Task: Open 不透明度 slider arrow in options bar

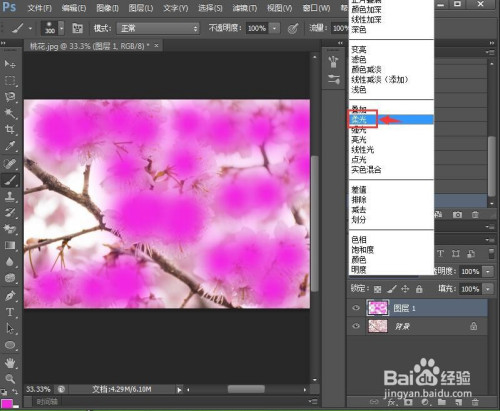Action: 274,28
